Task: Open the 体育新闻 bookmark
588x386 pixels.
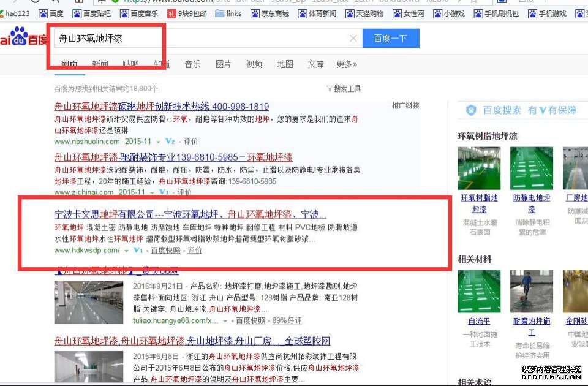Action: click(x=317, y=13)
